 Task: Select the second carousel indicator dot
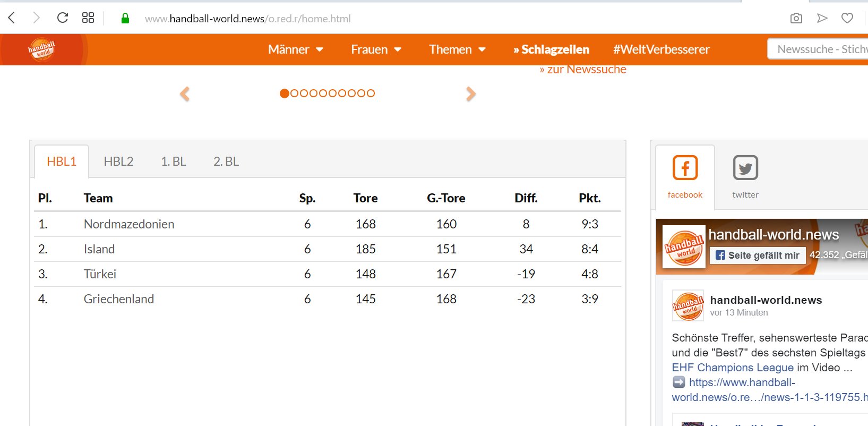[294, 93]
